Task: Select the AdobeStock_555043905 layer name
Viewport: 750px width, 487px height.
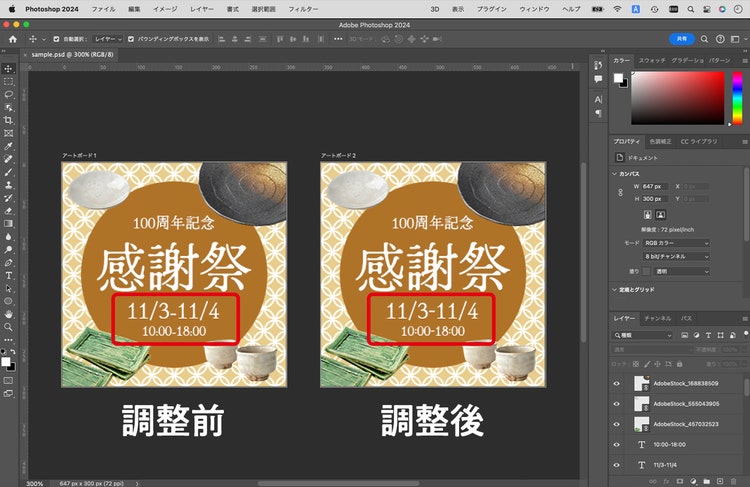Action: point(686,404)
